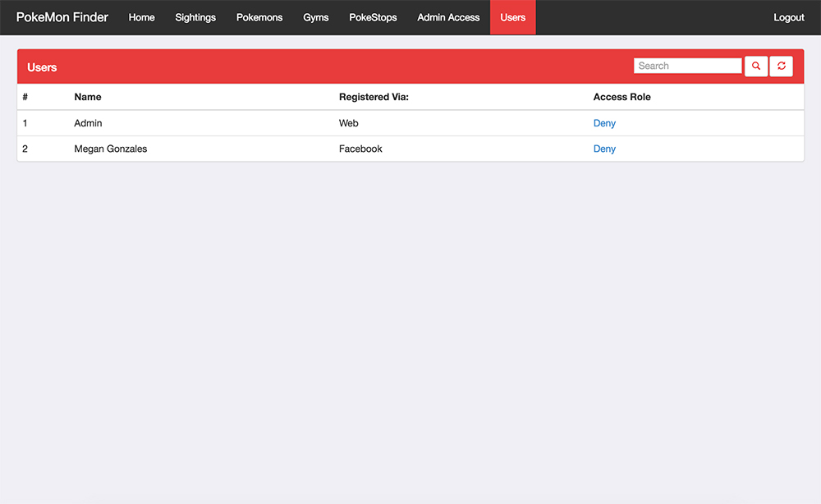Open the PokeMon Finder brand link
The image size is (821, 504).
point(62,17)
